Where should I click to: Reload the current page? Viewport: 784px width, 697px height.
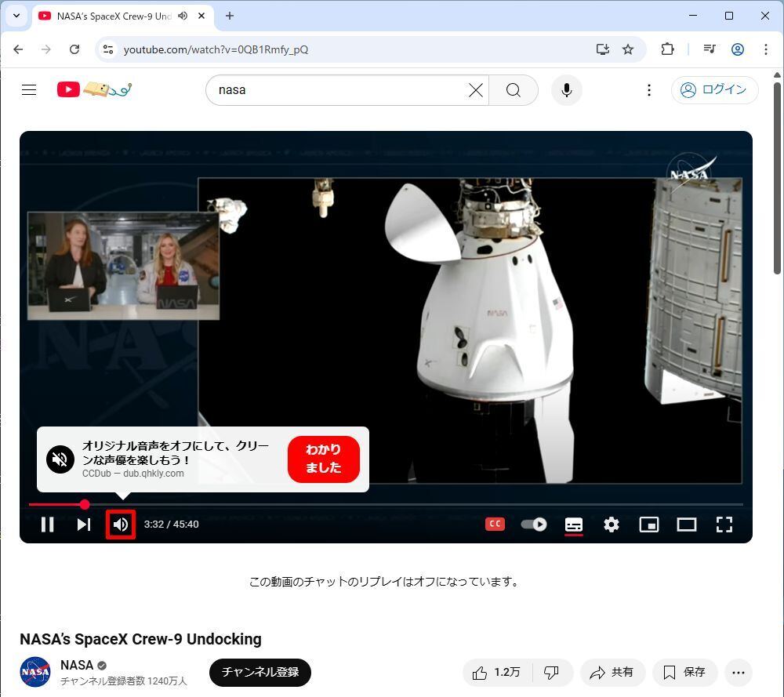click(x=74, y=49)
